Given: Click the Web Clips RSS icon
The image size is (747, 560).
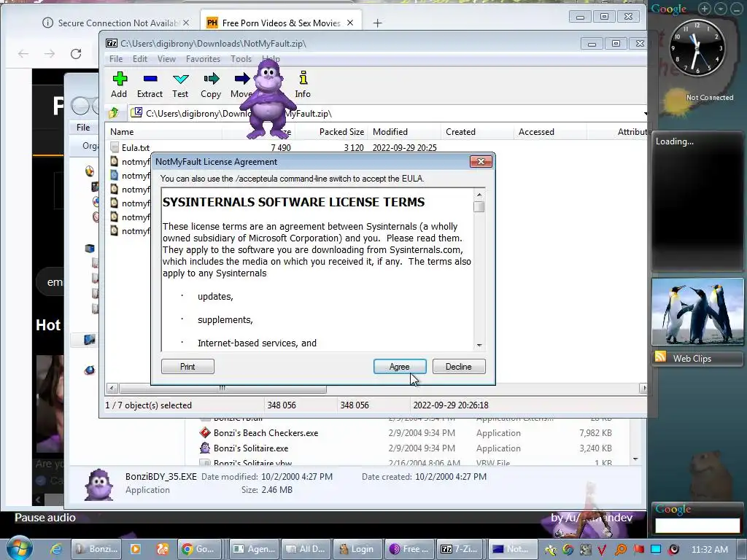Looking at the screenshot, I should (x=661, y=357).
